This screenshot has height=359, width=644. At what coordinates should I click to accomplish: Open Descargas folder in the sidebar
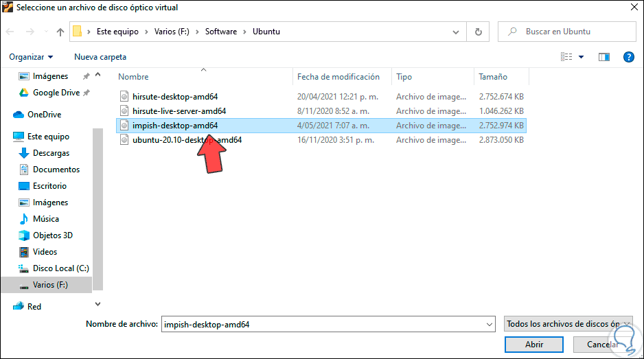(51, 153)
